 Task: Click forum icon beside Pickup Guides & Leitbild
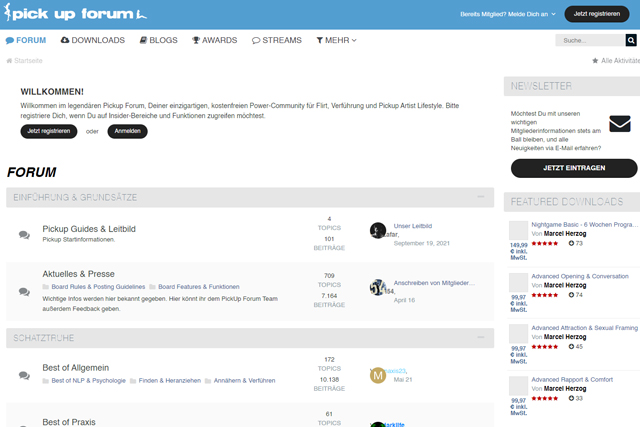click(x=24, y=235)
